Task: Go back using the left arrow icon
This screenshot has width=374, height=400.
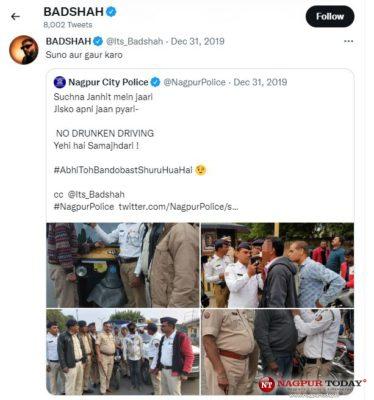Action: point(15,16)
